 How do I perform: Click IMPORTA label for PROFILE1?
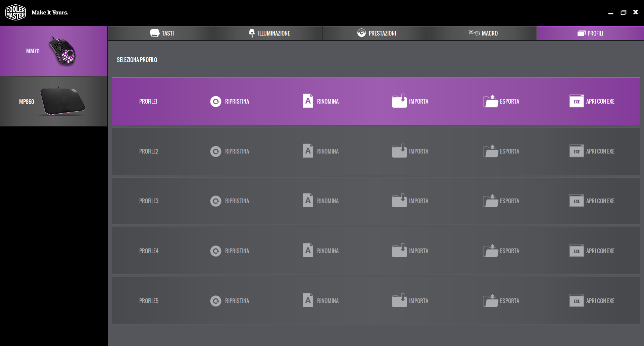(418, 101)
